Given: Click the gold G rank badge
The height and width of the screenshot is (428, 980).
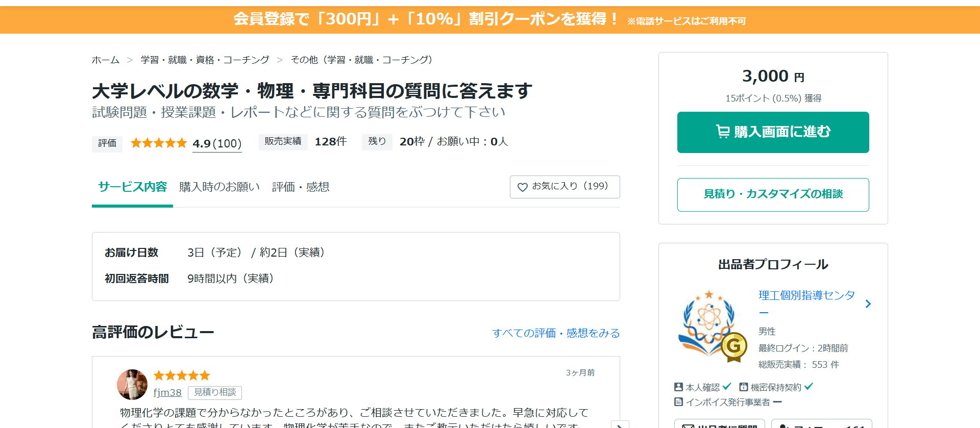Looking at the screenshot, I should pos(733,347).
